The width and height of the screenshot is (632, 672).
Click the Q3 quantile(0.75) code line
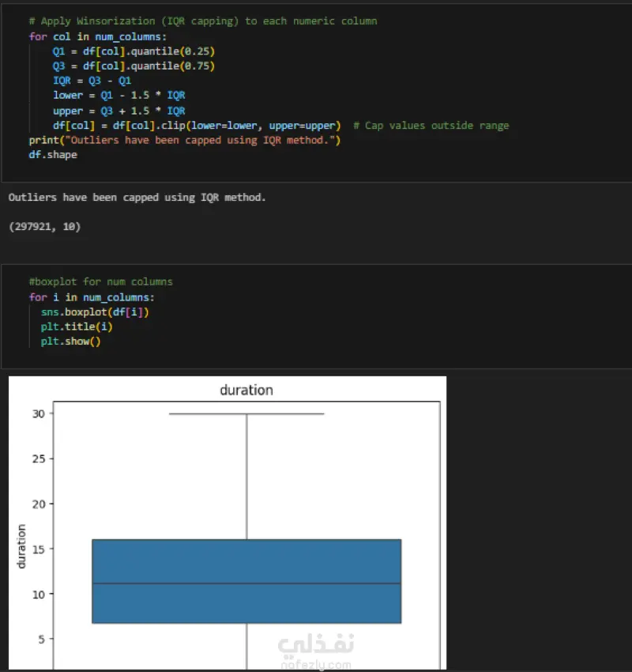pyautogui.click(x=134, y=66)
